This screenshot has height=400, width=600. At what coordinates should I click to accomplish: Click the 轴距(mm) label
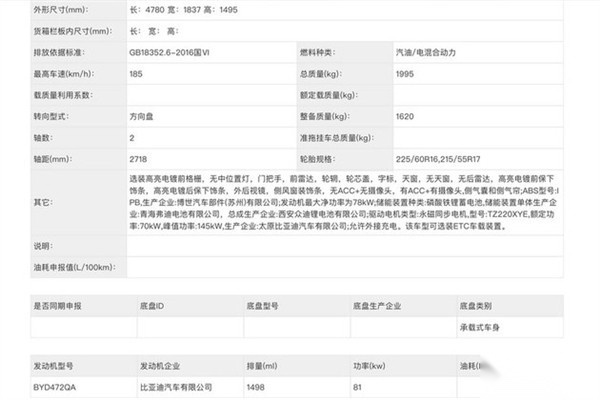[53, 159]
